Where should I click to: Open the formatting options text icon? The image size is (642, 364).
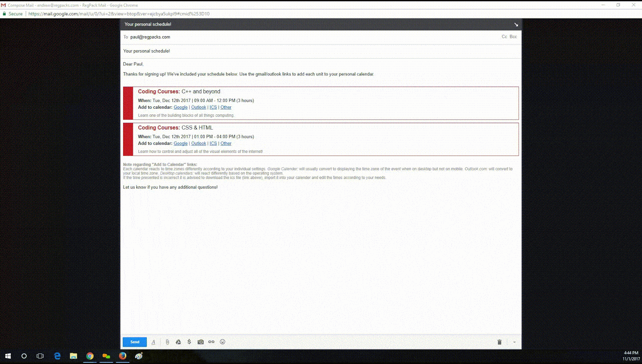tap(153, 342)
